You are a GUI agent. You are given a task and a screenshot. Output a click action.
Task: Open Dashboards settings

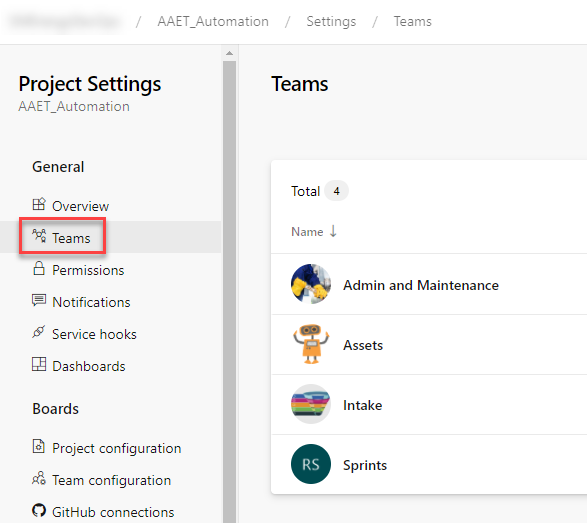(89, 366)
